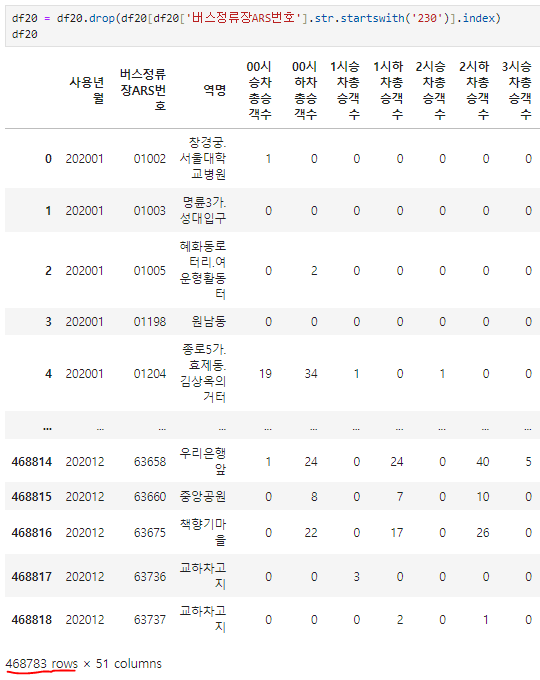Click station name 창경궁.서울대학교병원
This screenshot has height=680, width=540.
point(203,158)
